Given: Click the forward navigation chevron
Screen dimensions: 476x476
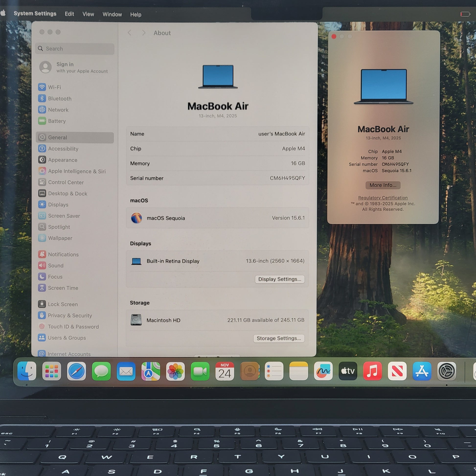Looking at the screenshot, I should pyautogui.click(x=144, y=33).
